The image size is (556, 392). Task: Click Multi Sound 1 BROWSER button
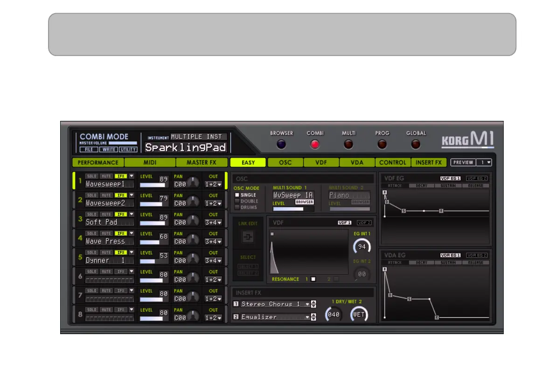[x=304, y=202]
